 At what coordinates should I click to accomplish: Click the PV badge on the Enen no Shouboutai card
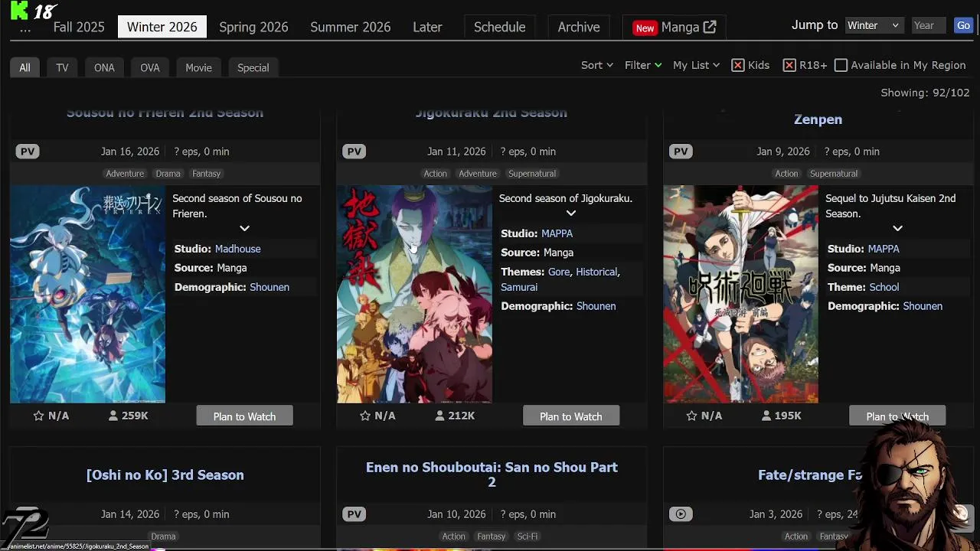(x=354, y=514)
